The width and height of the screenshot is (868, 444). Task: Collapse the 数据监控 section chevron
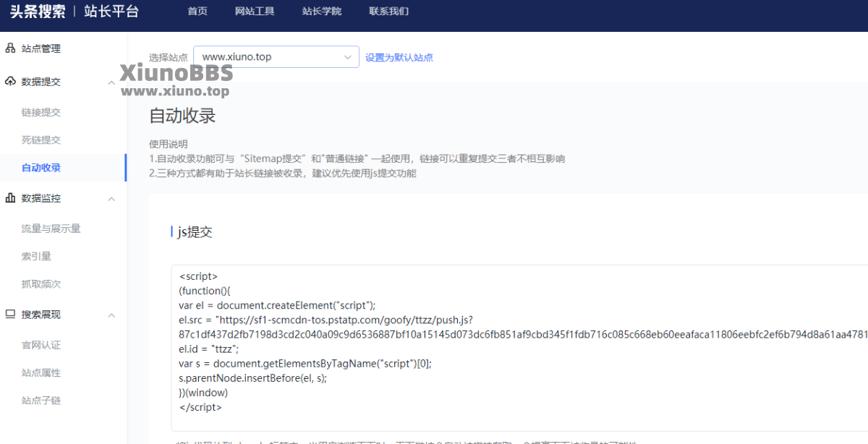click(x=111, y=199)
